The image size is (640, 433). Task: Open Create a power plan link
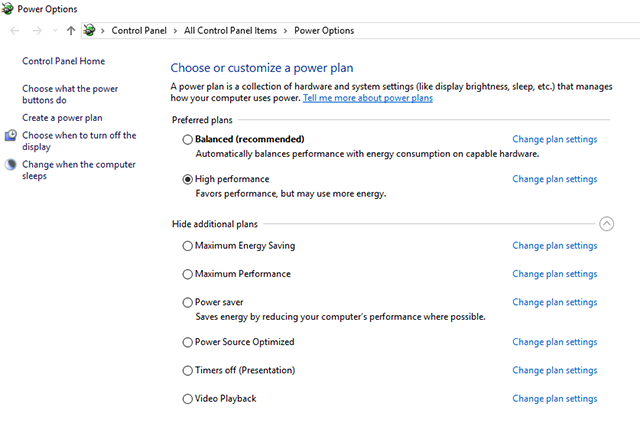(x=62, y=118)
